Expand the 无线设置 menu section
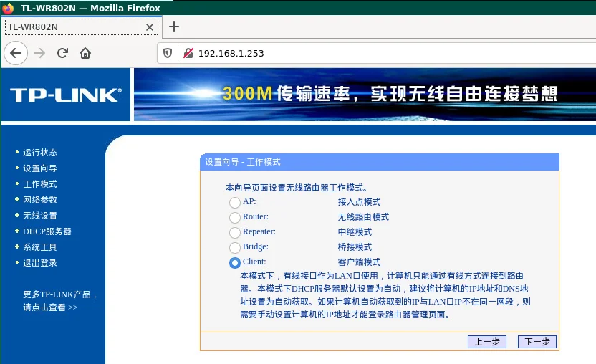596x364 pixels. click(39, 215)
